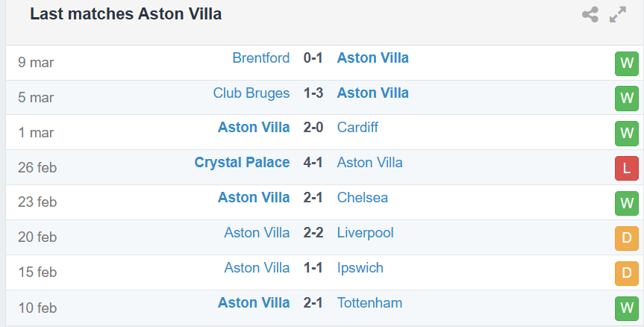This screenshot has width=644, height=327.
Task: Expand the widget with the fullscreen arrows icon
Action: (618, 14)
